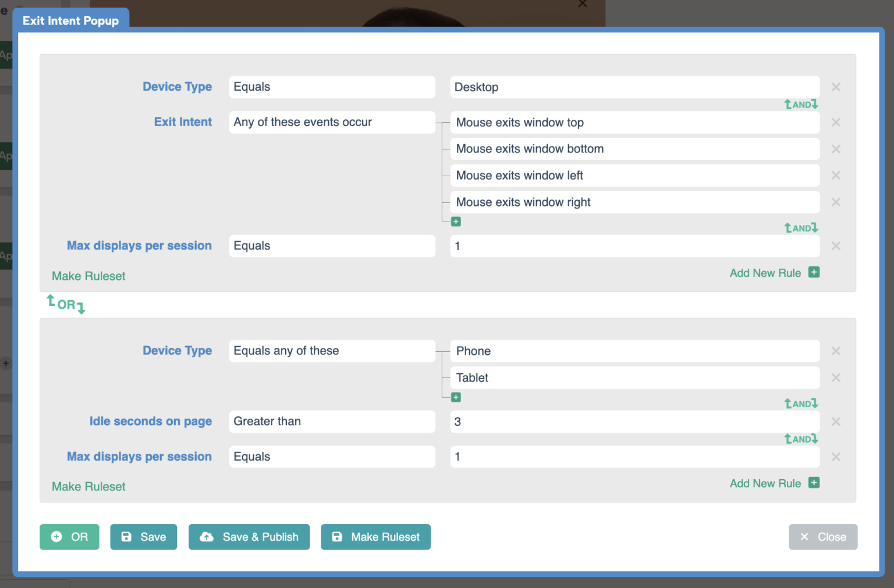
Task: Click Make Ruleset under the first rule group
Action: pyautogui.click(x=88, y=276)
